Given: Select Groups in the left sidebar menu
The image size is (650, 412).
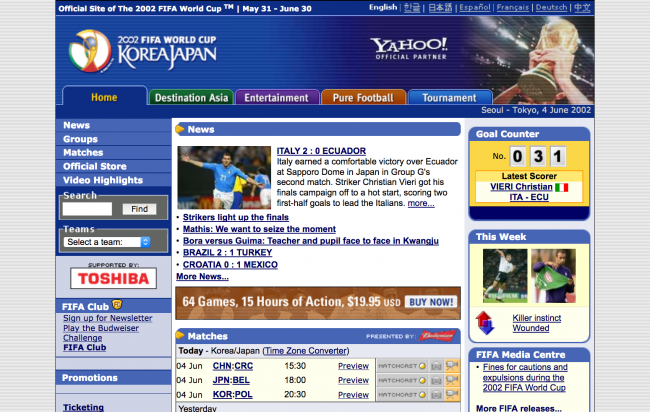Looking at the screenshot, I should (x=80, y=139).
